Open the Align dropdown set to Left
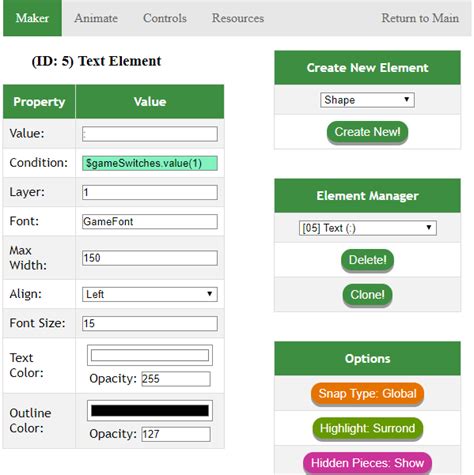The image size is (474, 475). pyautogui.click(x=150, y=294)
